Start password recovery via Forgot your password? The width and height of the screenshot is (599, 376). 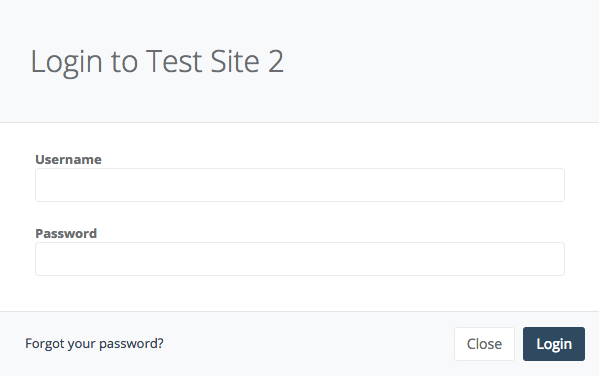coord(94,344)
